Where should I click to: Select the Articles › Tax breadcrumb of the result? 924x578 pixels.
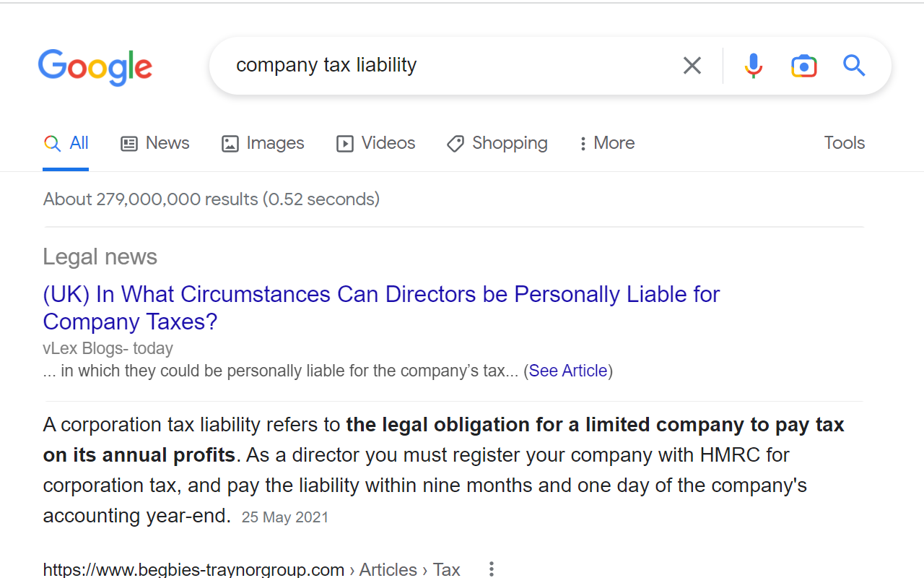(x=409, y=569)
